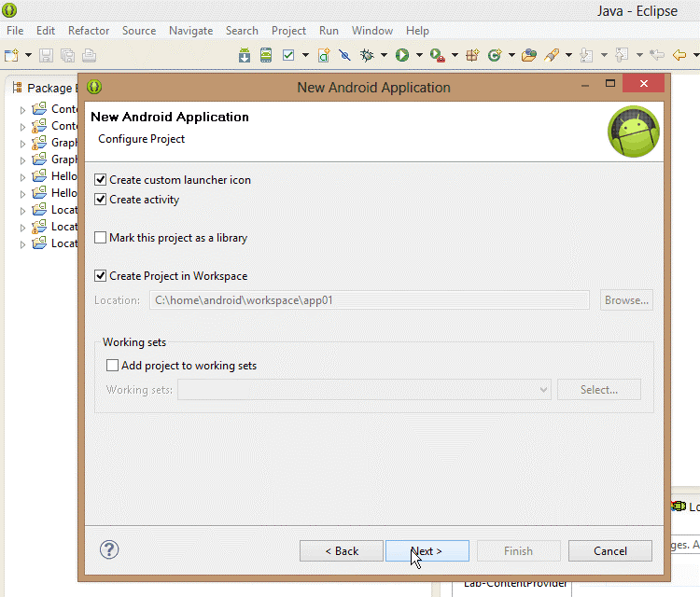This screenshot has width=700, height=597.
Task: Check Add project to working sets
Action: 113,366
